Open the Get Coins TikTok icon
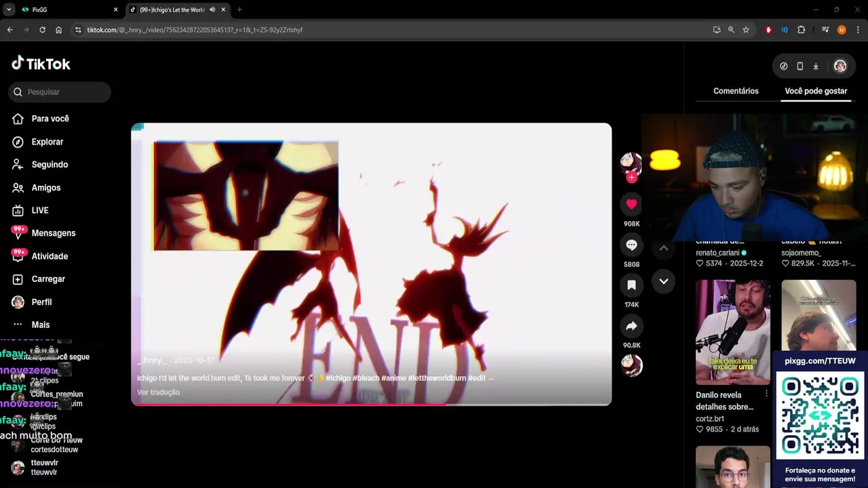Viewport: 868px width, 488px height. tap(784, 66)
